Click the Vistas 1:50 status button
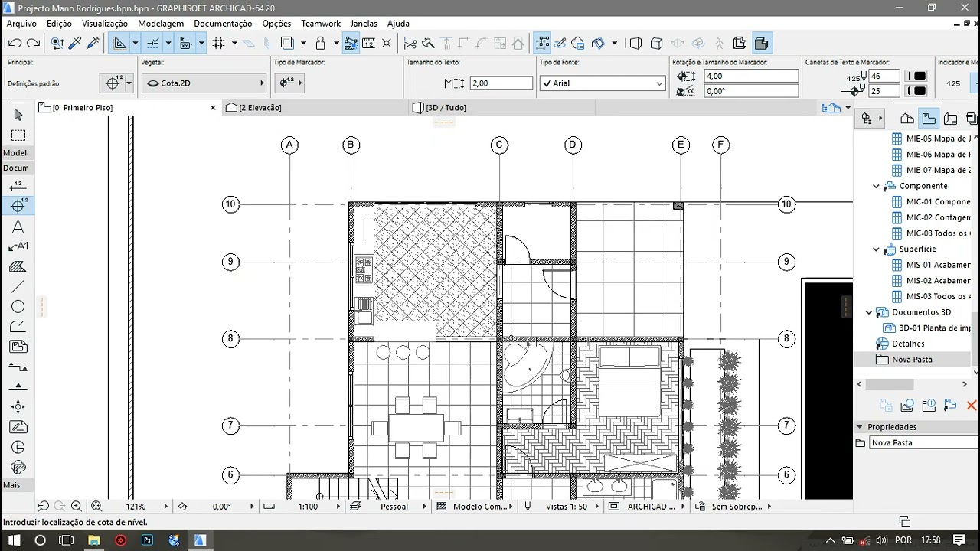Image resolution: width=980 pixels, height=551 pixels. [567, 506]
